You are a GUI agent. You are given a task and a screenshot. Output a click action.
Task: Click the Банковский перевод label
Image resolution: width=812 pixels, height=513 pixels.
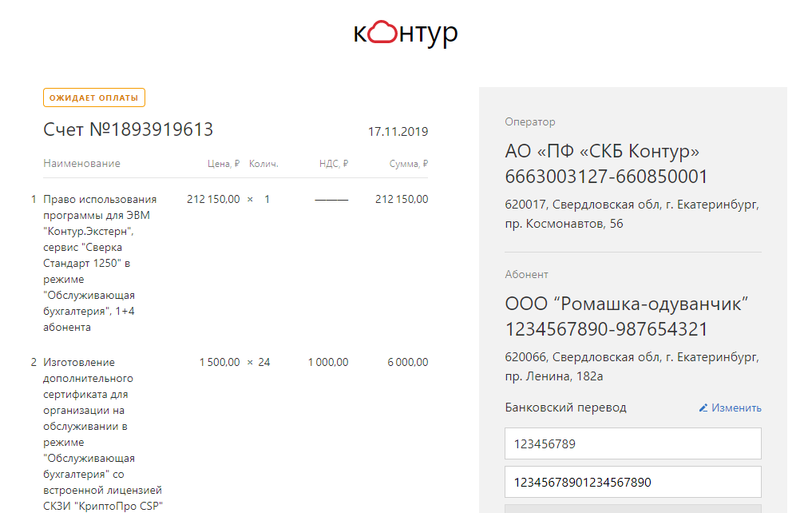coord(565,408)
